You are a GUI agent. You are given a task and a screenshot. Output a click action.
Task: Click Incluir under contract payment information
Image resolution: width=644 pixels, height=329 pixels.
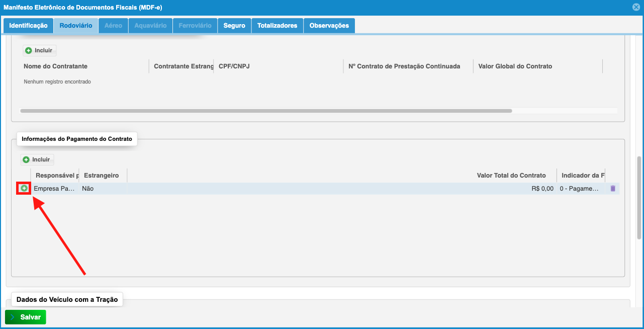tap(37, 159)
